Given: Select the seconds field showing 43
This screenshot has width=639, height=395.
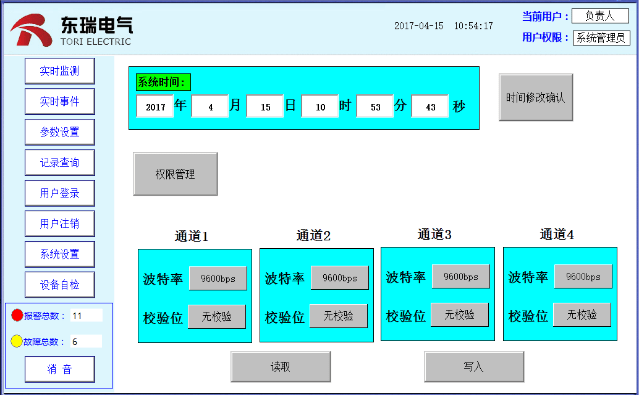Looking at the screenshot, I should 430,106.
